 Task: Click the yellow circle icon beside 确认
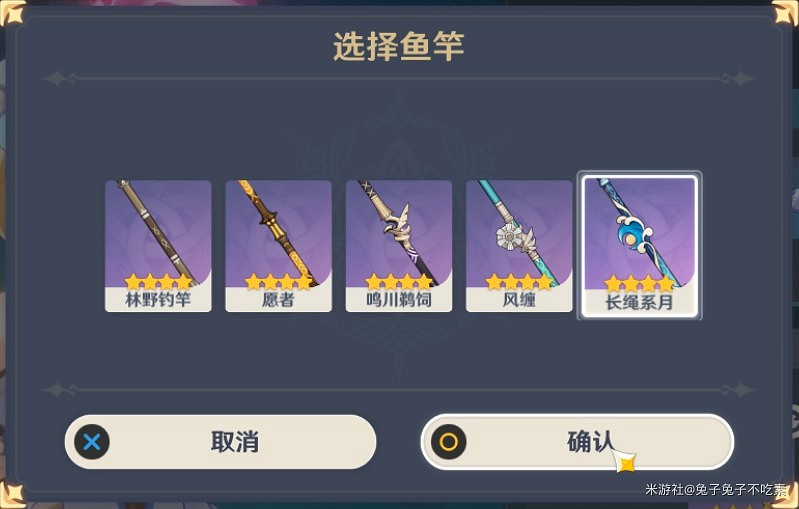[448, 442]
